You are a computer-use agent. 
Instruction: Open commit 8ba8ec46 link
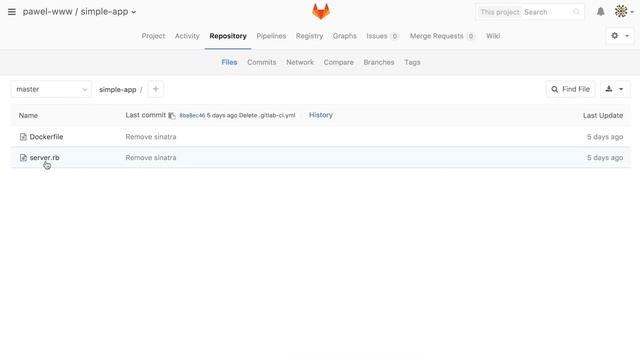[x=192, y=116]
